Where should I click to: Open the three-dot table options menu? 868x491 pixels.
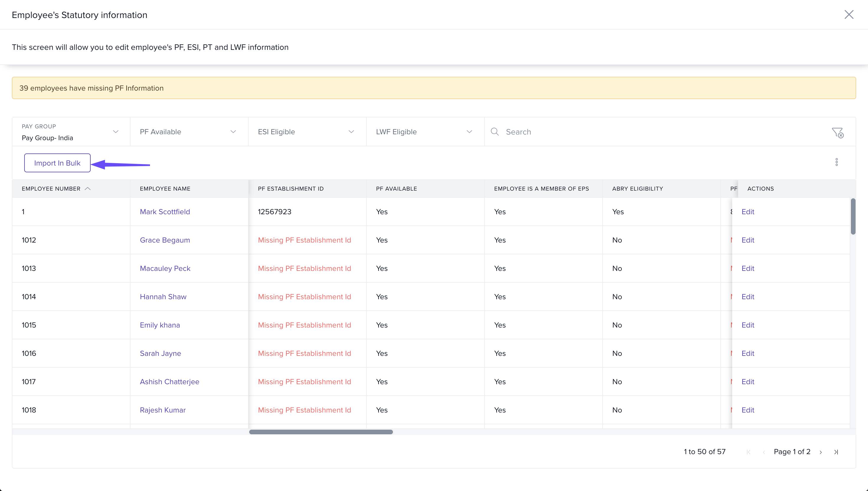pos(836,162)
